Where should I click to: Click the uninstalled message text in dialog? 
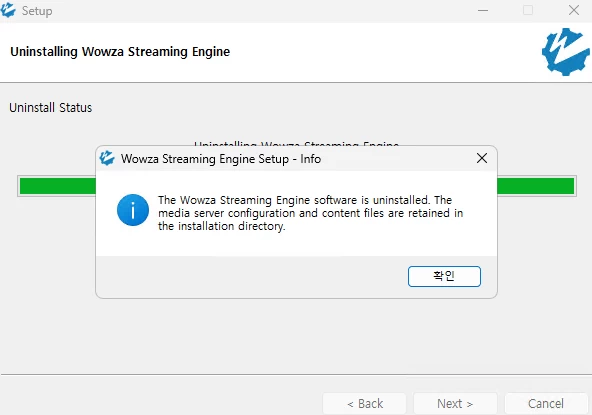pyautogui.click(x=310, y=213)
